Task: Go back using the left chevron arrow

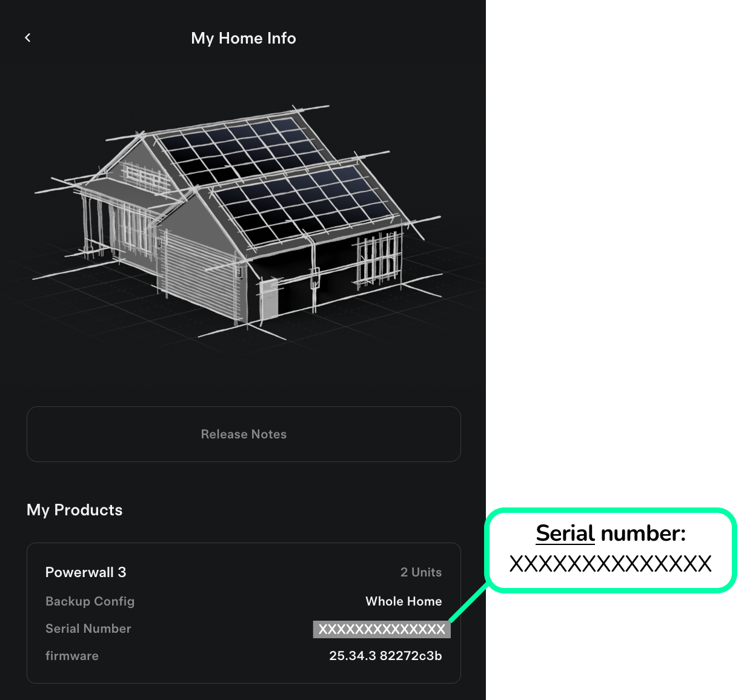Action: coord(28,38)
